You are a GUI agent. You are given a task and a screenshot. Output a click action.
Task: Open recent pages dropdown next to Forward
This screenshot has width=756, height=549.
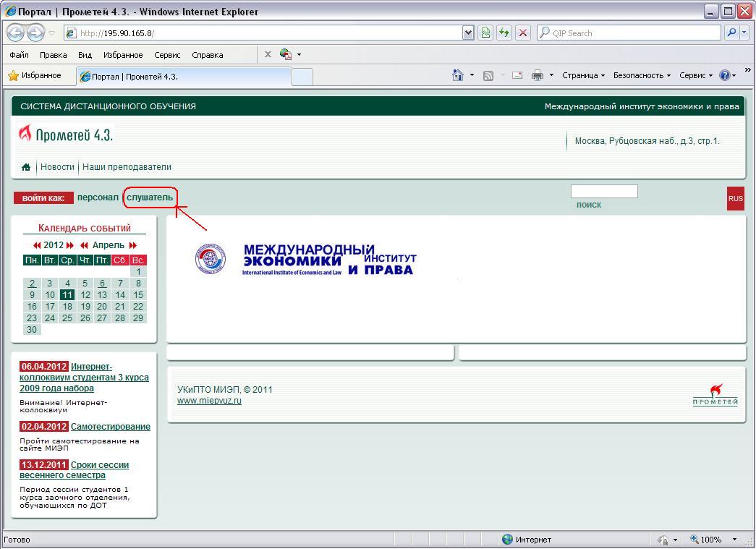point(51,33)
